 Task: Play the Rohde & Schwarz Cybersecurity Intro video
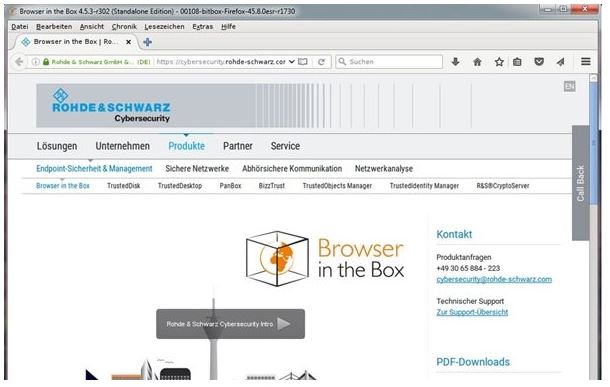point(230,324)
